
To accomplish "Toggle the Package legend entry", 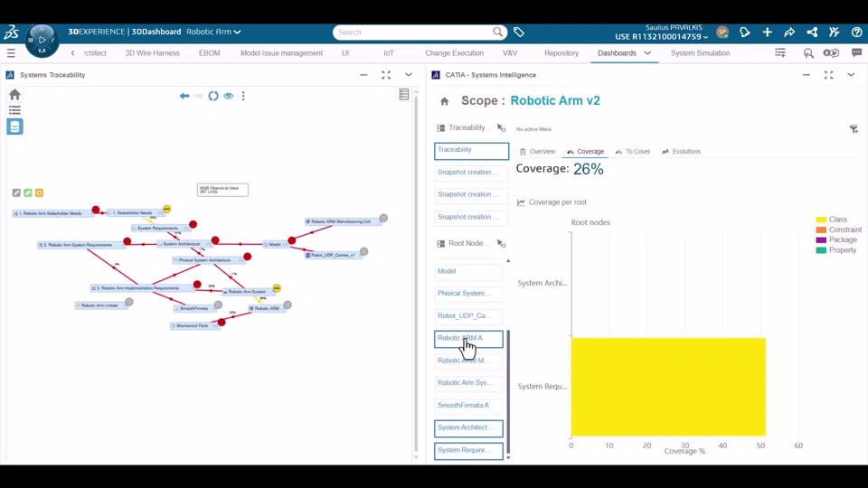I will tap(836, 239).
